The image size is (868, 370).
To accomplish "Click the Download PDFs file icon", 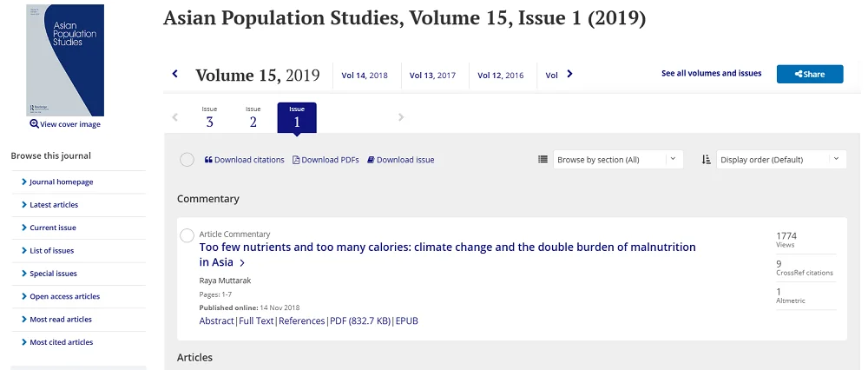I will pos(296,160).
